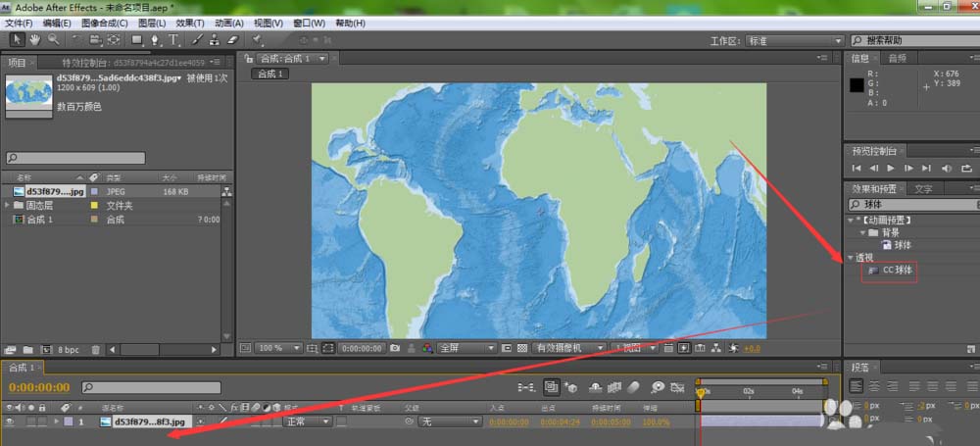This screenshot has height=446, width=980.
Task: Select the 球体 animation preset
Action: click(x=903, y=245)
